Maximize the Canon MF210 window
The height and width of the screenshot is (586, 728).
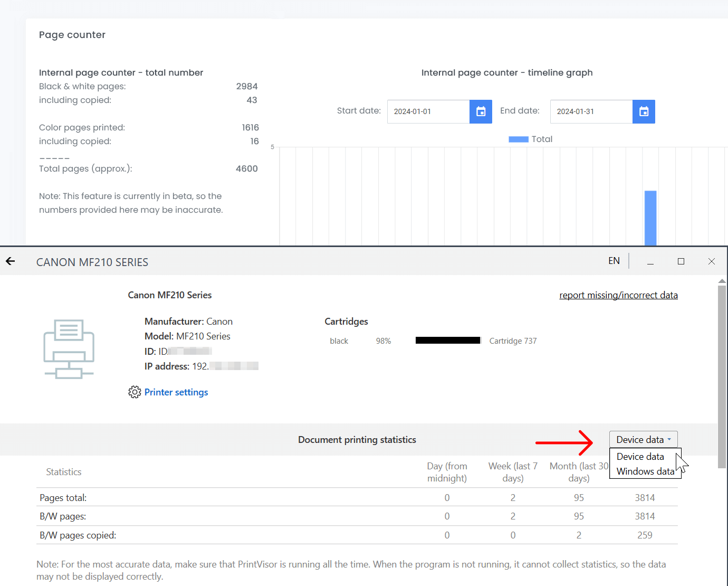681,261
